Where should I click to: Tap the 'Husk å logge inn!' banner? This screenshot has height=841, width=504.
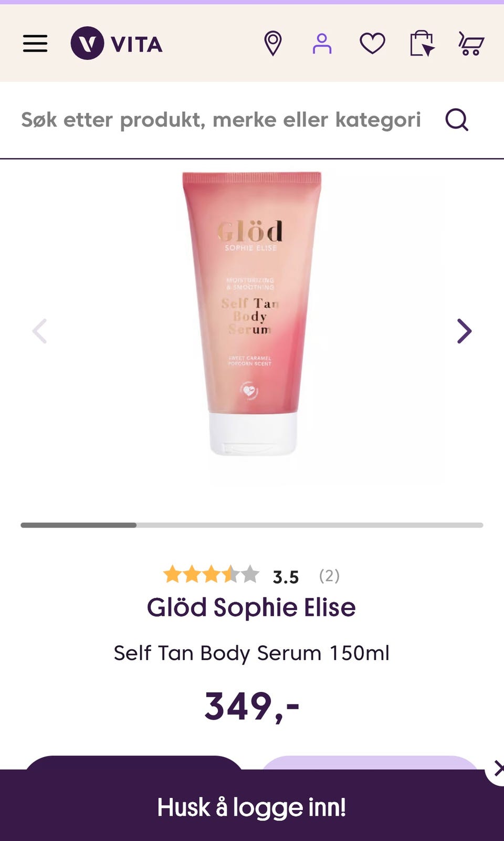pos(251,807)
